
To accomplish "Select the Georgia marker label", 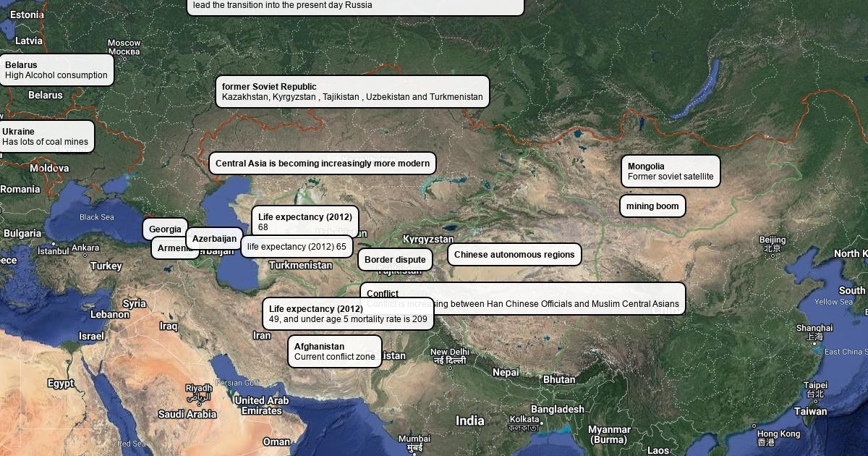I will (165, 229).
